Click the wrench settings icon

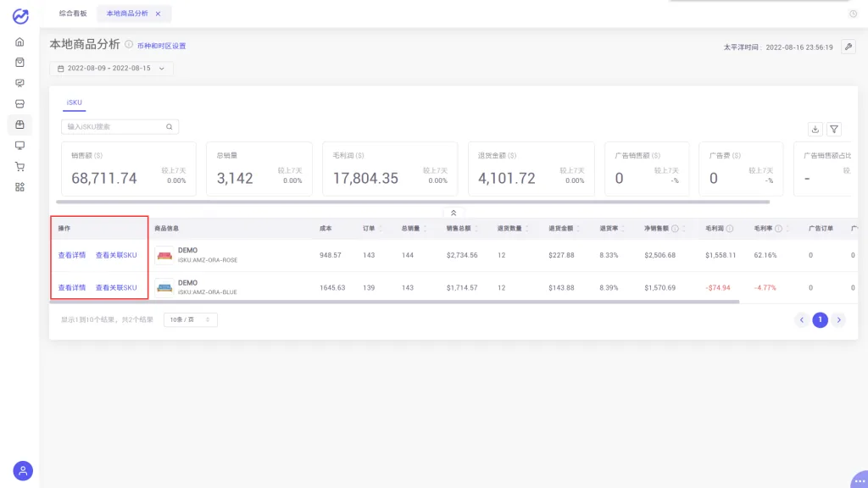point(848,47)
